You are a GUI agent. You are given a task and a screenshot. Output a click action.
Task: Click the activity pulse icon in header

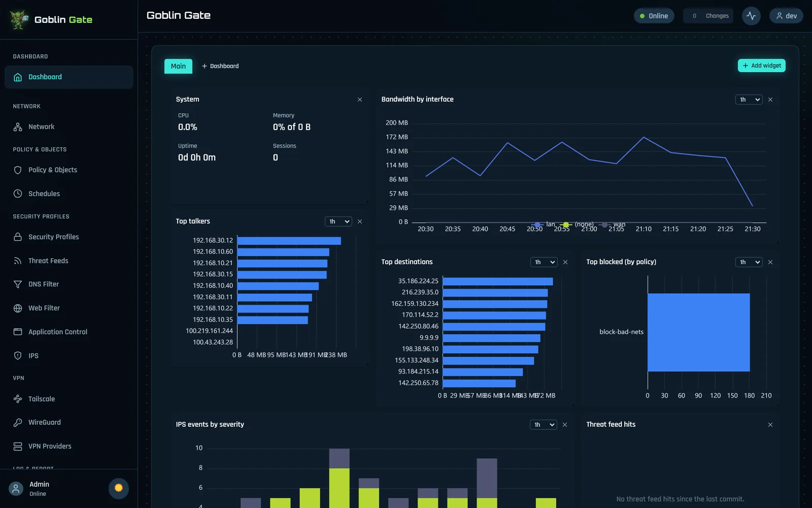(x=751, y=16)
